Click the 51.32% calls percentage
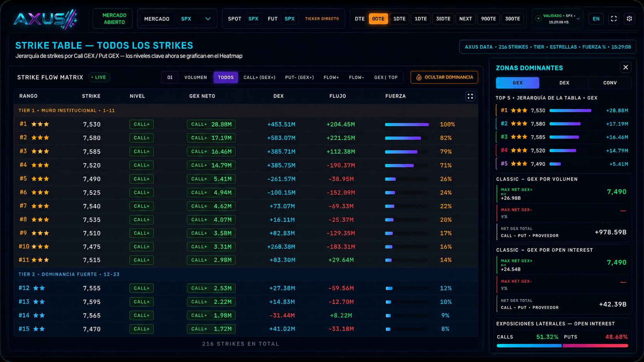The image size is (644, 362). 547,337
